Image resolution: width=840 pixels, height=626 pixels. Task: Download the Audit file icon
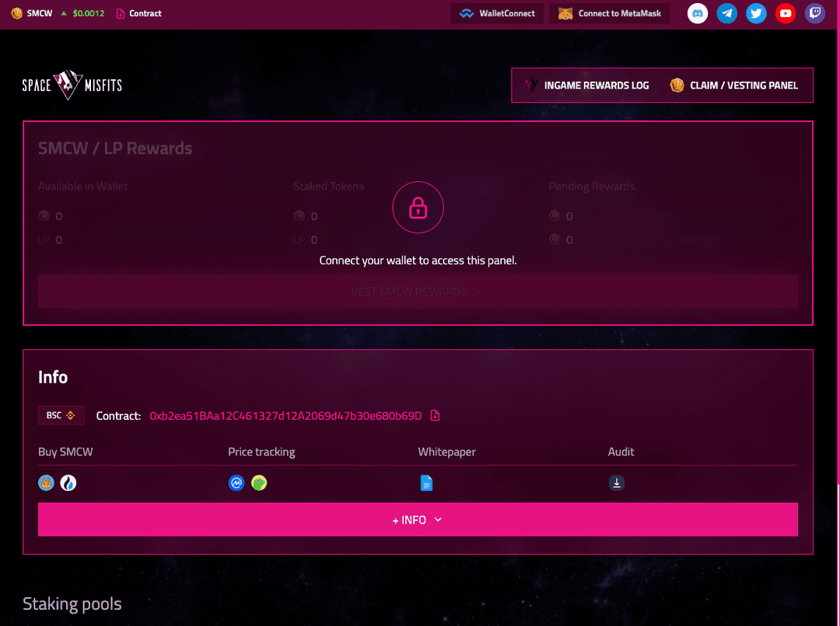click(617, 483)
